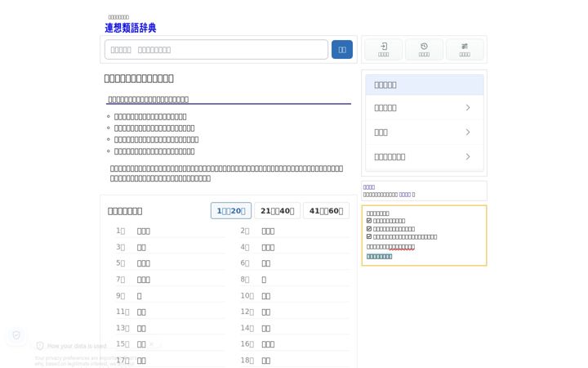Screen dimensions: 588x368
Task: Open the rank 7 word entry
Action: [x=144, y=280]
